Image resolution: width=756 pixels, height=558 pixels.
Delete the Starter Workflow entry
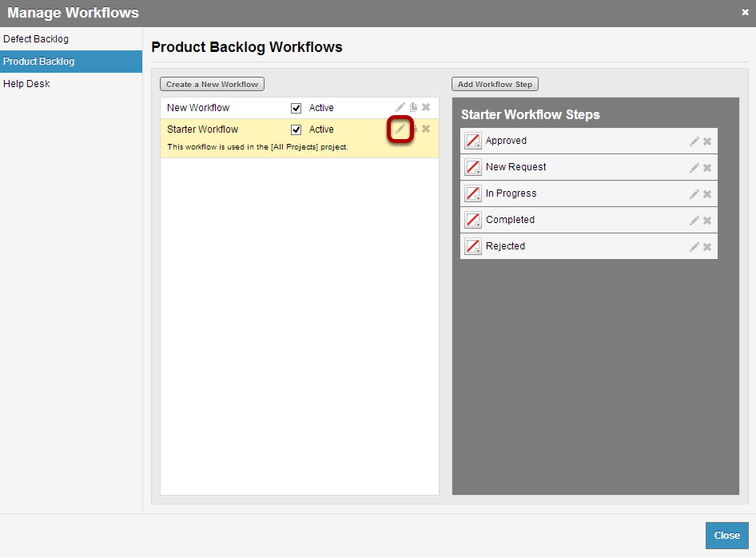point(426,129)
